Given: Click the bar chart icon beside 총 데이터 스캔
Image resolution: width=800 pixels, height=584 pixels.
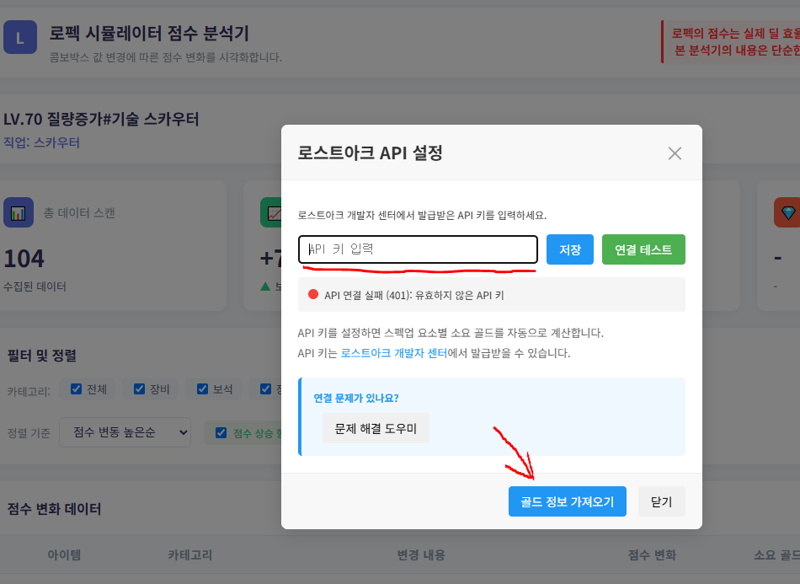Looking at the screenshot, I should click(x=18, y=213).
